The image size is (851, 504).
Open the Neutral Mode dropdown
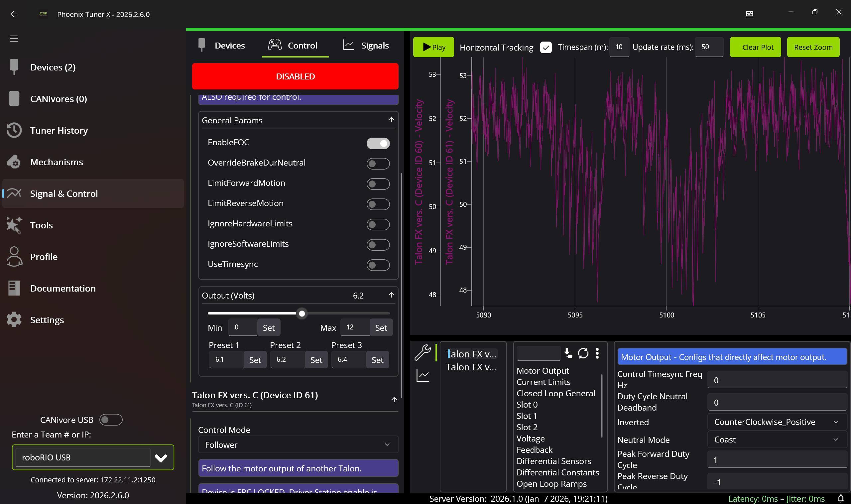click(777, 440)
